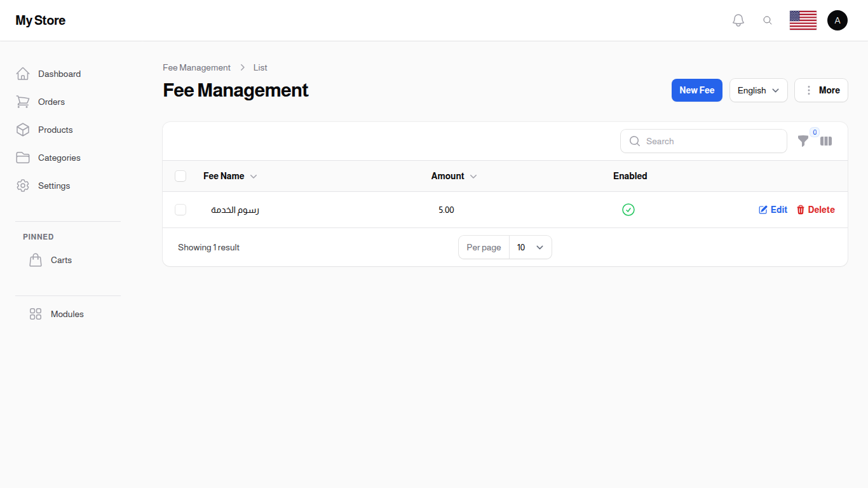Click the green Enabled status indicator
Screen dimensions: 868x488
pyautogui.click(x=628, y=210)
